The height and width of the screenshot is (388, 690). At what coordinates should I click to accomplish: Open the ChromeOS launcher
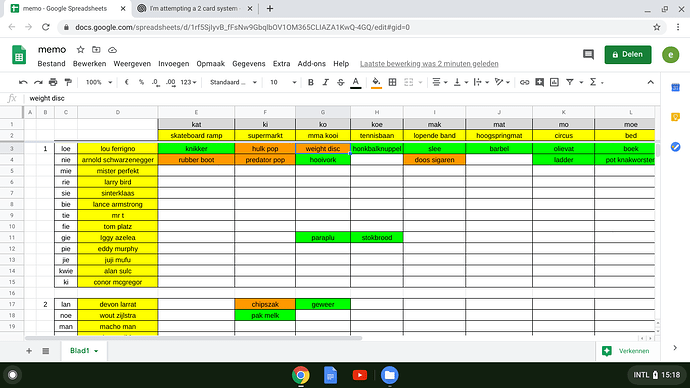(13, 375)
